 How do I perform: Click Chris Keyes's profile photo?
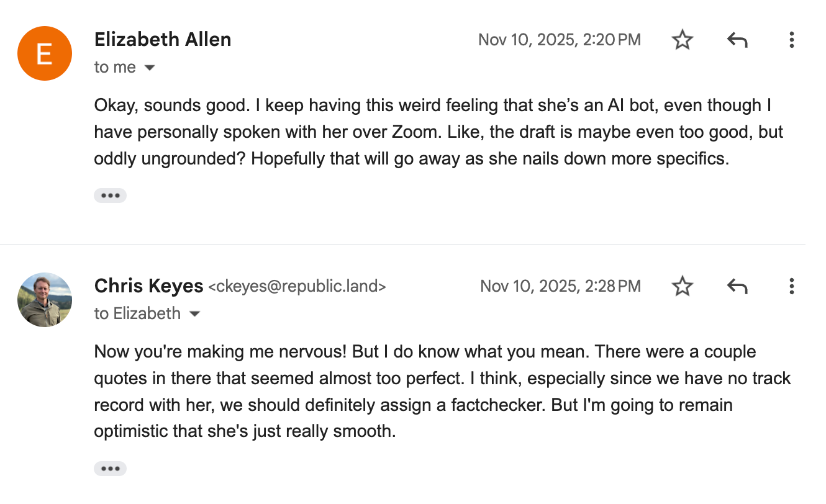tap(45, 299)
